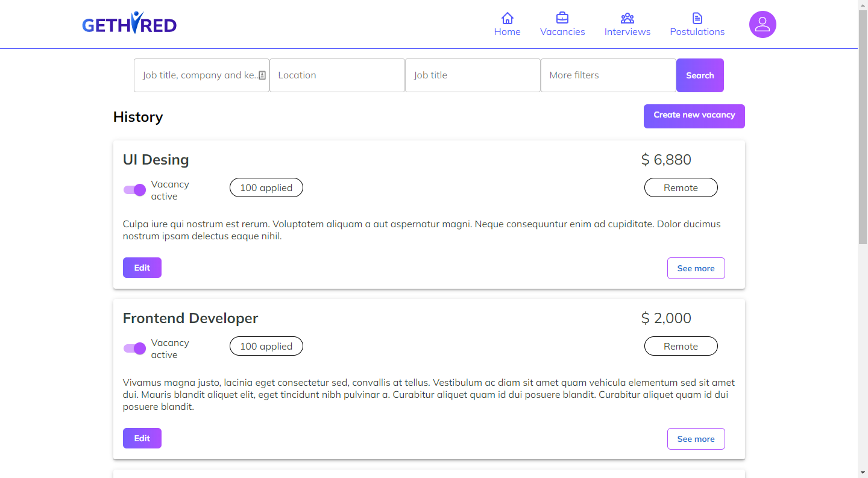Disable Vacancy active for Frontend Developer
This screenshot has height=478, width=868.
pos(134,348)
